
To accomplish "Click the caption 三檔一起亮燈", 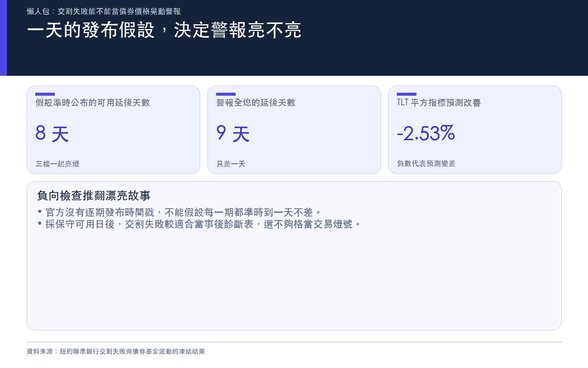I will click(57, 164).
